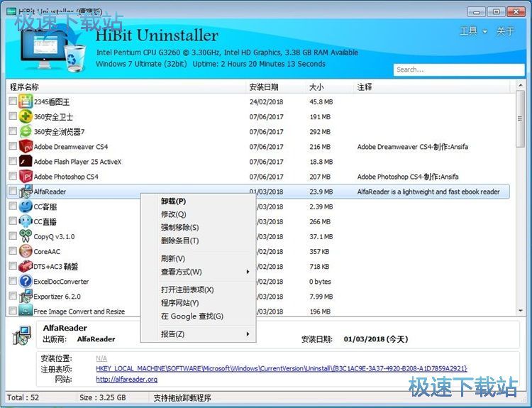Select the CopyQ v3.1.0 checkbox

(13, 236)
